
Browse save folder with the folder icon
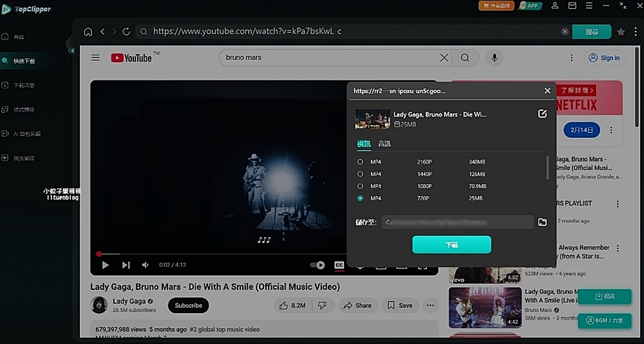(x=542, y=222)
